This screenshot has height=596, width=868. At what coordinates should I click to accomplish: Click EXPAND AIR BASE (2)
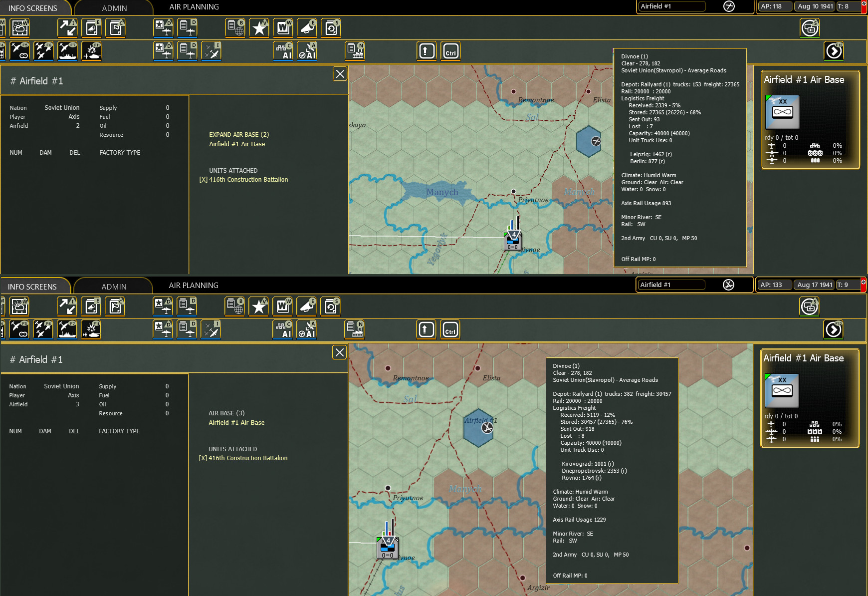point(239,135)
